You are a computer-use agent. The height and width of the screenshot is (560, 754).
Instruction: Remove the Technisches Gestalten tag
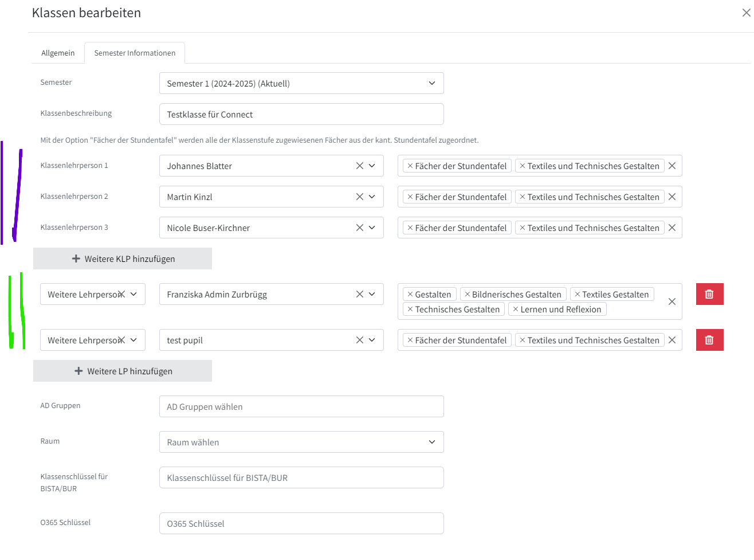[410, 309]
